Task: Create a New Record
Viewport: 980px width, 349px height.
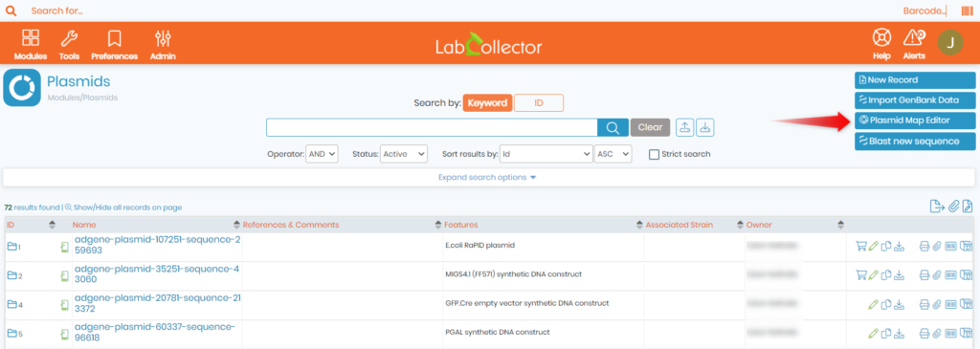Action: pyautogui.click(x=915, y=80)
